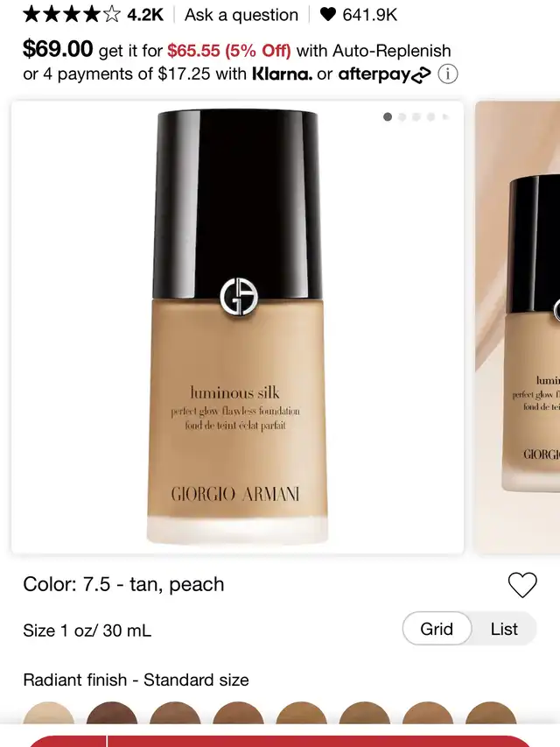Pick the third shade swatch in row
560x747 pixels.
[x=175, y=713]
